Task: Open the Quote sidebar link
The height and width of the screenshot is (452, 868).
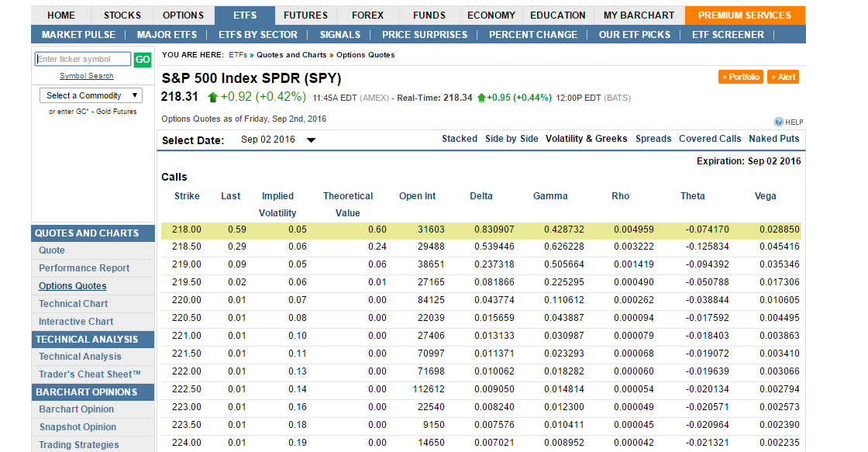Action: coord(51,250)
